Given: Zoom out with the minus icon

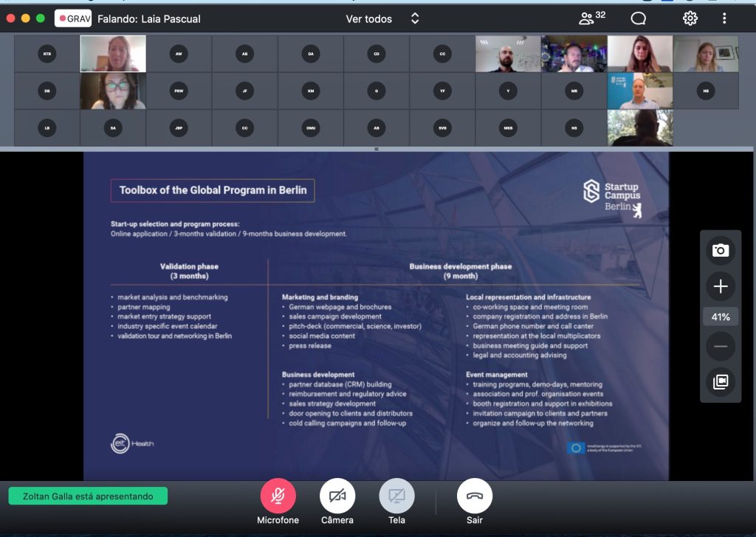Looking at the screenshot, I should [720, 346].
